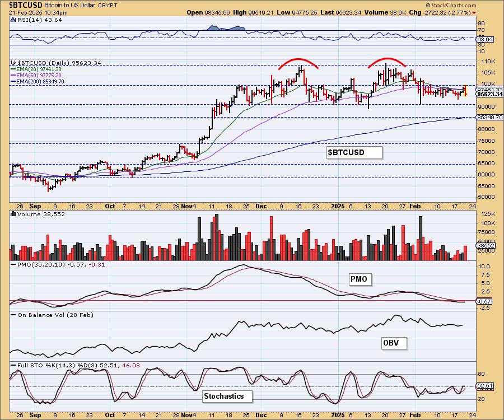Click the Low 94775.25 value

click(297, 12)
